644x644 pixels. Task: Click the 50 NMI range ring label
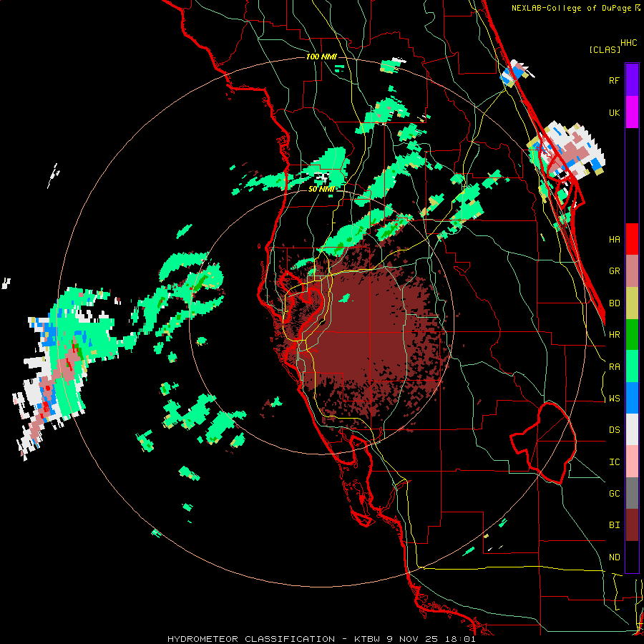pos(321,189)
